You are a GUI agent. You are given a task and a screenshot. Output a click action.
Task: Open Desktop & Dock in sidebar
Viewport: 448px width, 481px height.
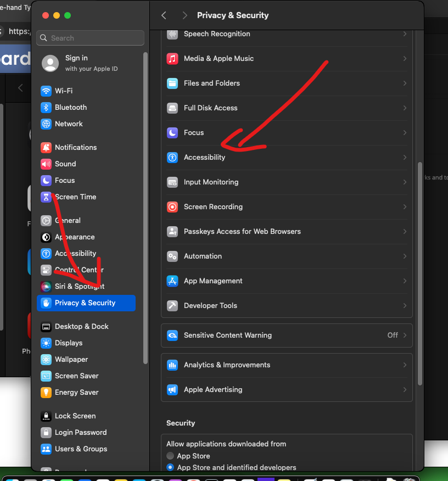(x=81, y=327)
